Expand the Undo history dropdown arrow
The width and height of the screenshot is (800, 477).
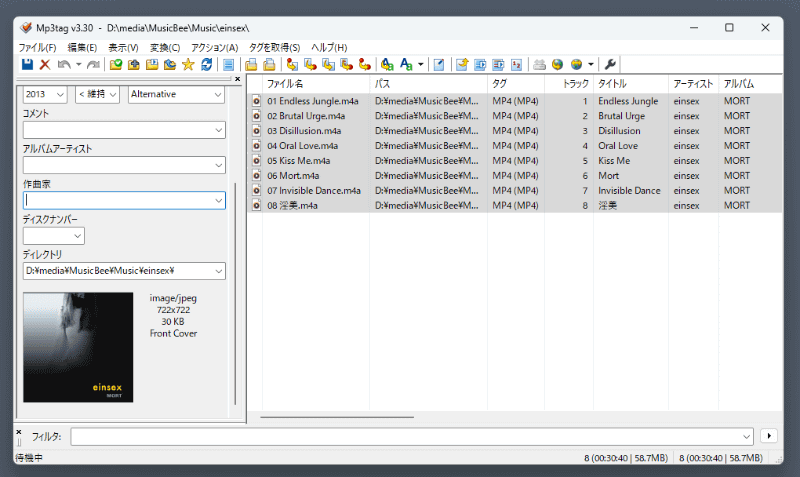(x=79, y=64)
